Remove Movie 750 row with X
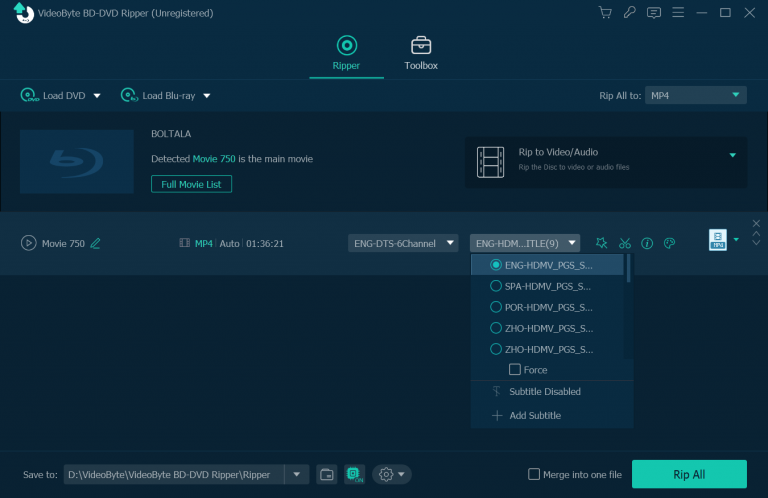This screenshot has height=498, width=768. (x=756, y=223)
